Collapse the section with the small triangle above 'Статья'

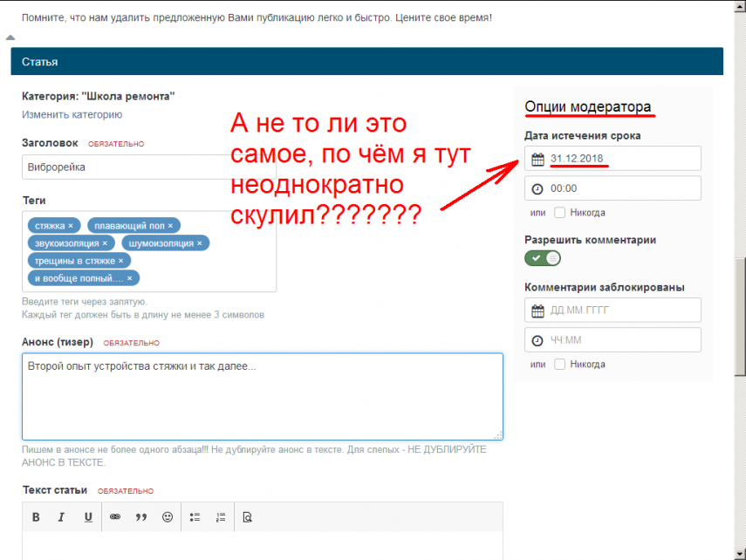10,38
